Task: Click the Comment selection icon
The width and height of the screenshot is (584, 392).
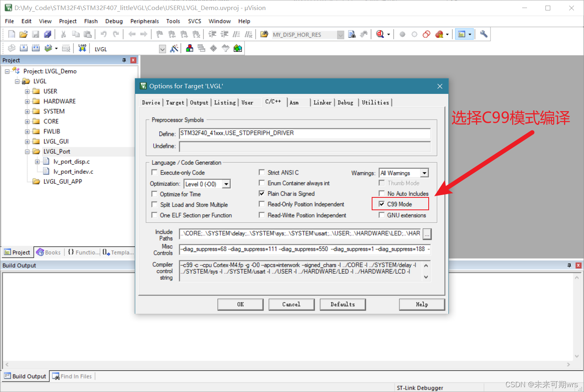Action: 236,35
